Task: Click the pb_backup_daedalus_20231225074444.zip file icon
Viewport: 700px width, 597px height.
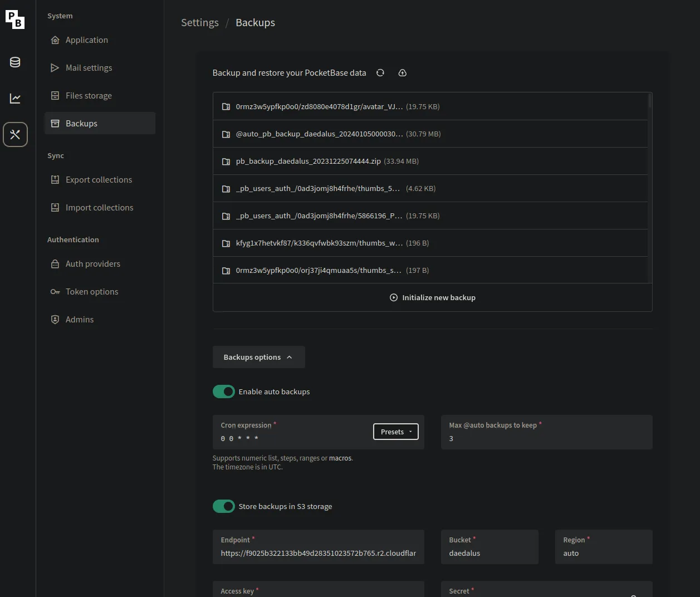Action: coord(226,162)
